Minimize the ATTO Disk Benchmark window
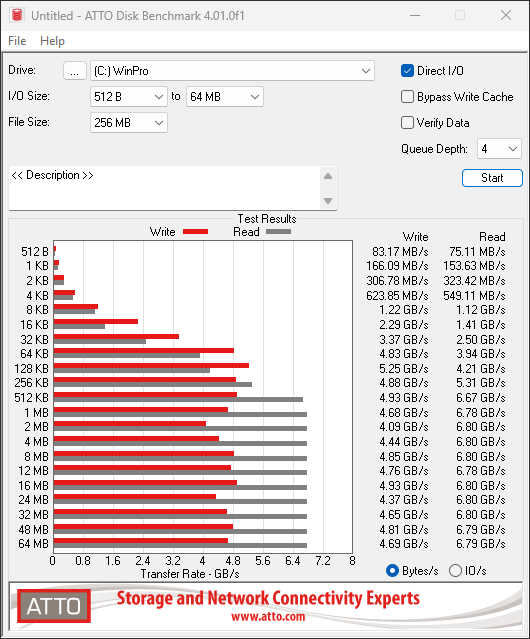The image size is (530, 639). pos(415,15)
